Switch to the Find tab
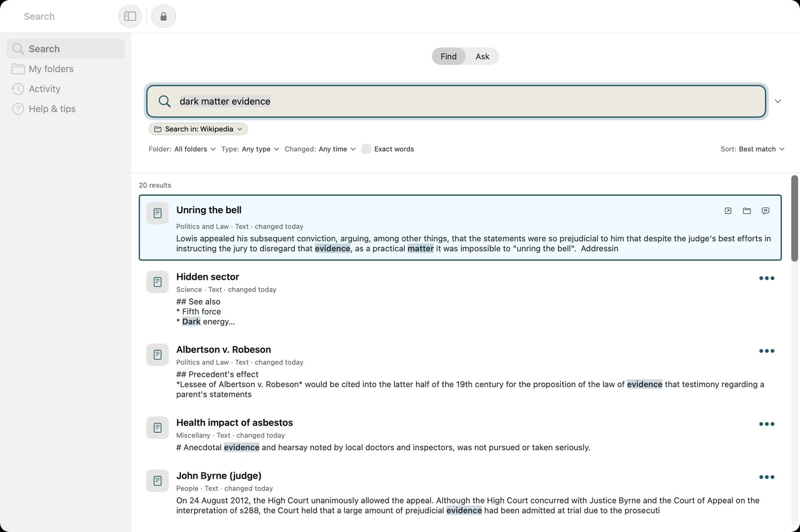The image size is (800, 532). tap(448, 56)
